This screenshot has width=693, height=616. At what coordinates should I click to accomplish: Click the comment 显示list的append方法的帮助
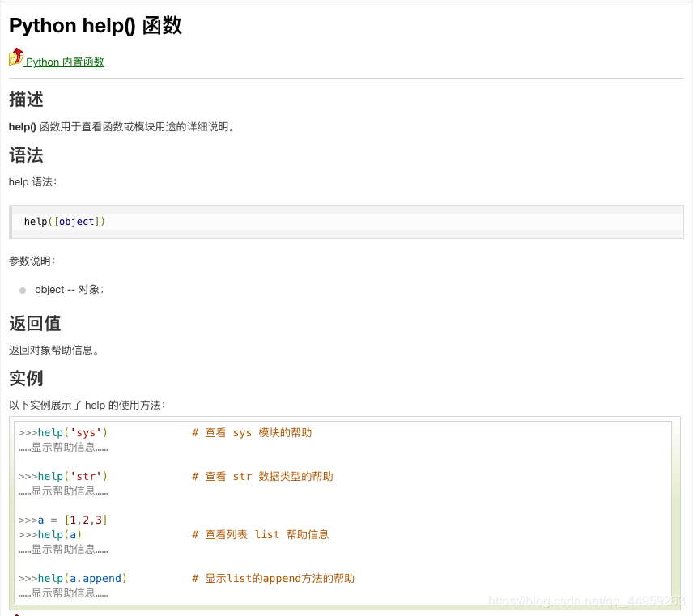pyautogui.click(x=273, y=579)
